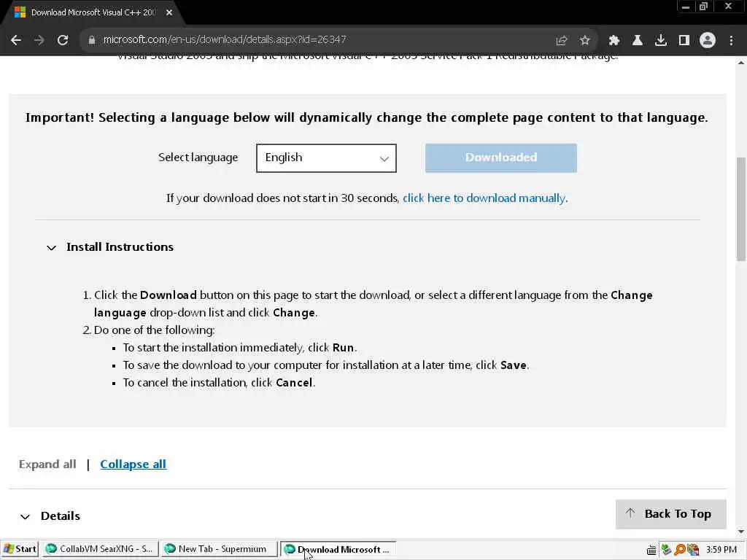Image resolution: width=747 pixels, height=560 pixels.
Task: Open the browser three-dot menu
Action: pyautogui.click(x=731, y=40)
